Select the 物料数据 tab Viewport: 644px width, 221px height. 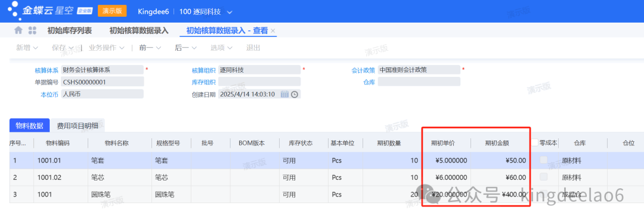(30, 126)
